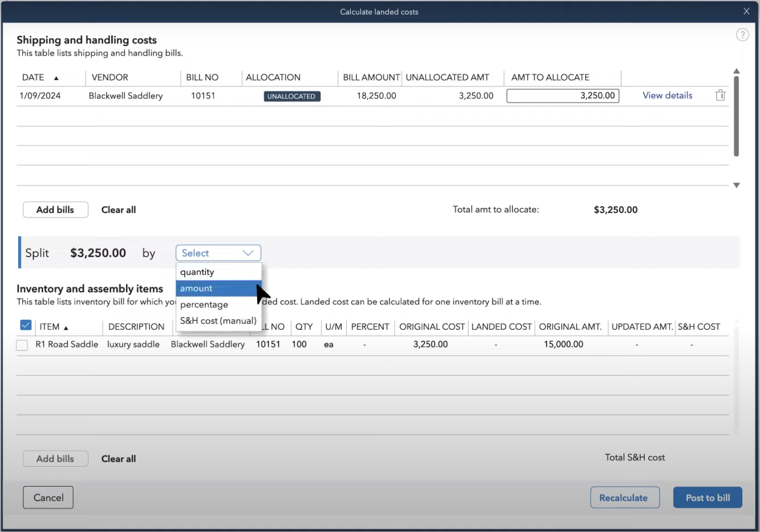Open View details for bill 10151

(667, 95)
